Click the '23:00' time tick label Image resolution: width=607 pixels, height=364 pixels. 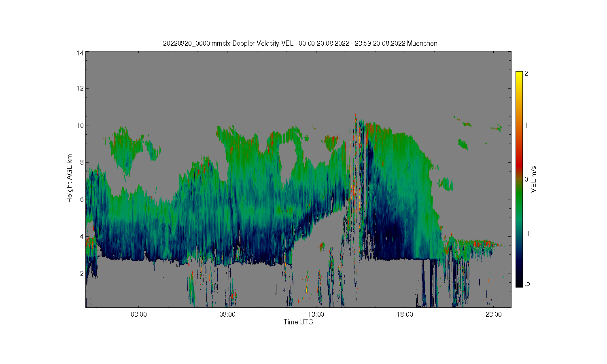point(493,315)
